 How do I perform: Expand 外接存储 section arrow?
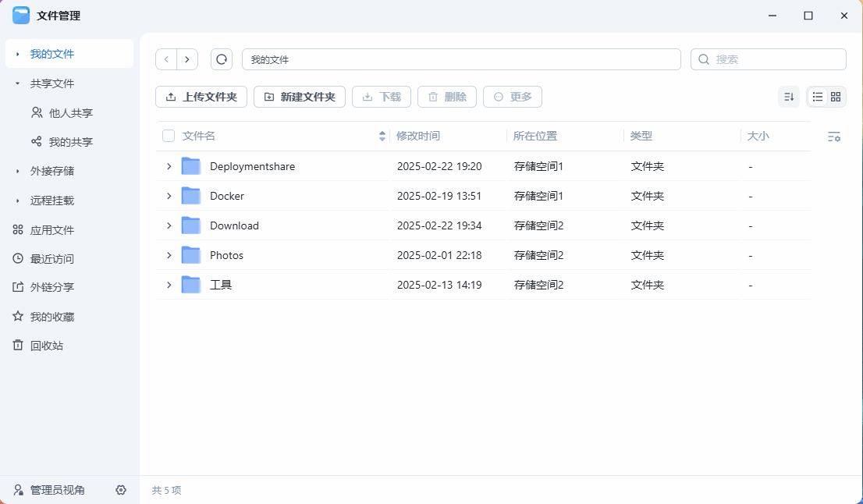(x=18, y=171)
